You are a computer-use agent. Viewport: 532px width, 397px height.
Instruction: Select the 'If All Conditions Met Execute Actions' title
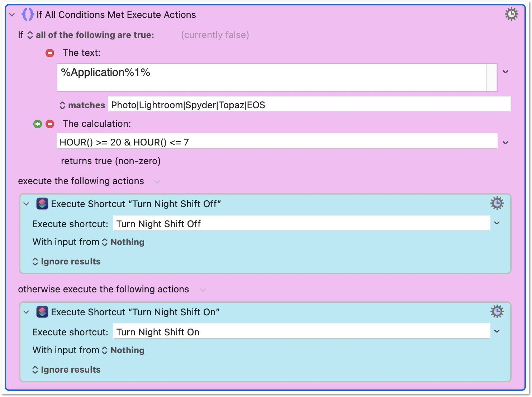click(x=116, y=15)
